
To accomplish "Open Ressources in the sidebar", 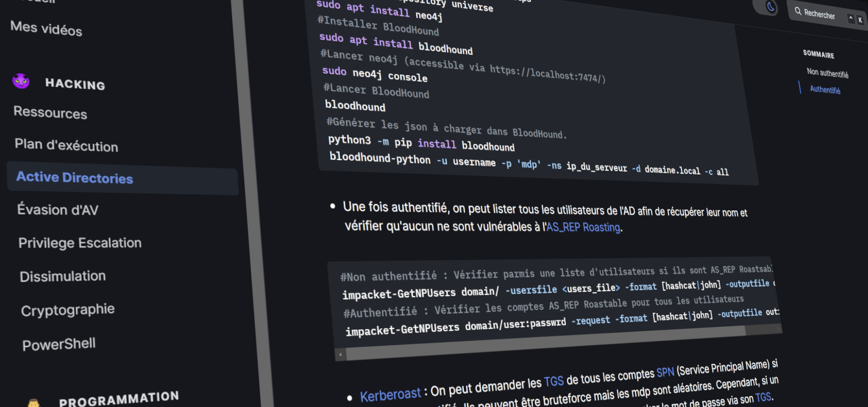I will pos(50,112).
